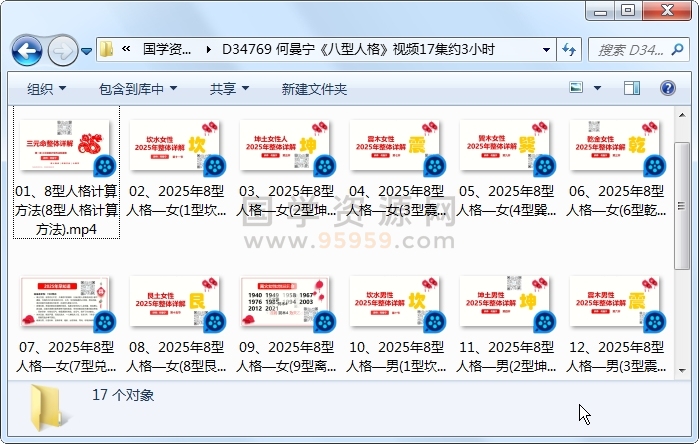This screenshot has width=699, height=444.
Task: Click filename 04、2025年8型人格—女(3型震...
Action: pos(396,200)
